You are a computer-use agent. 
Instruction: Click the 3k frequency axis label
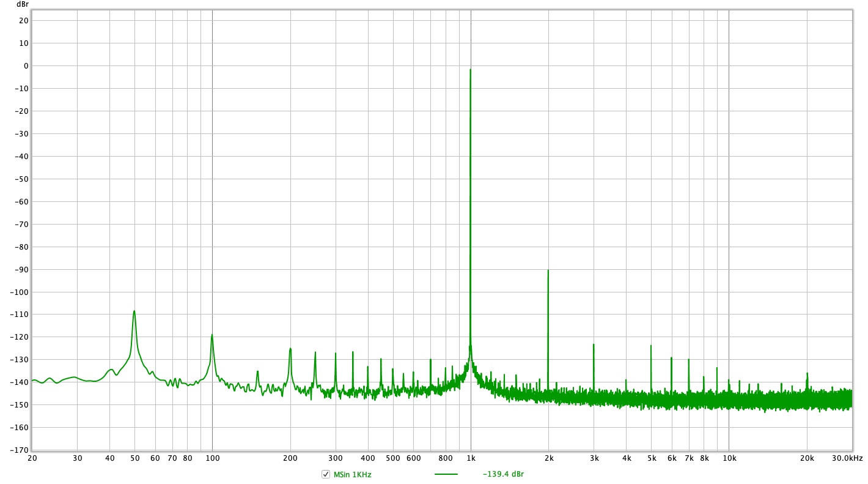pyautogui.click(x=594, y=458)
